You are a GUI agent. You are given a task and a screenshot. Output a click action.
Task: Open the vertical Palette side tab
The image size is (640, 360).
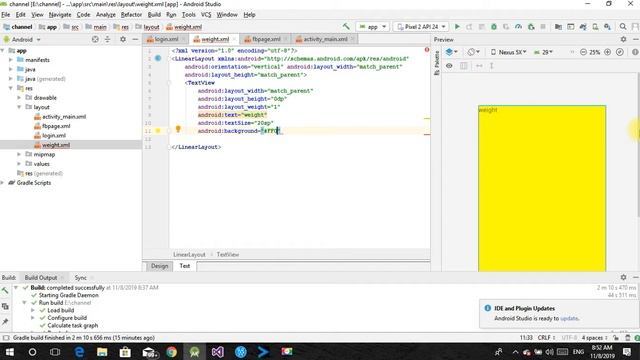pos(436,63)
